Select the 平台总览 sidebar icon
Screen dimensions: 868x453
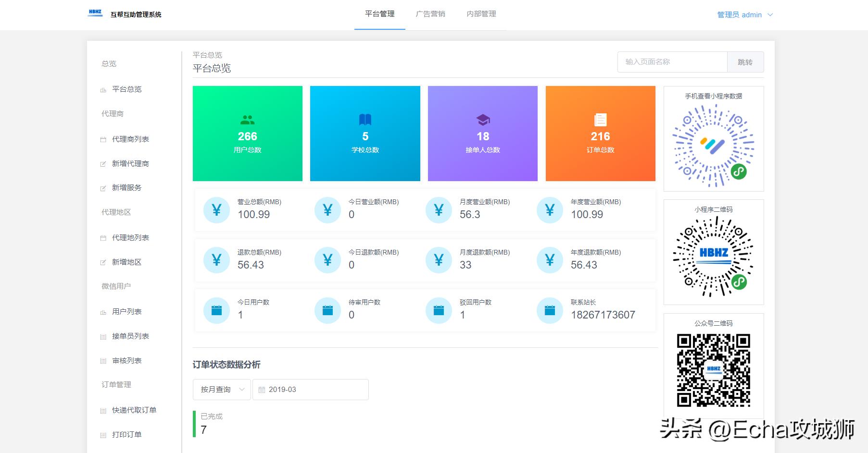103,89
